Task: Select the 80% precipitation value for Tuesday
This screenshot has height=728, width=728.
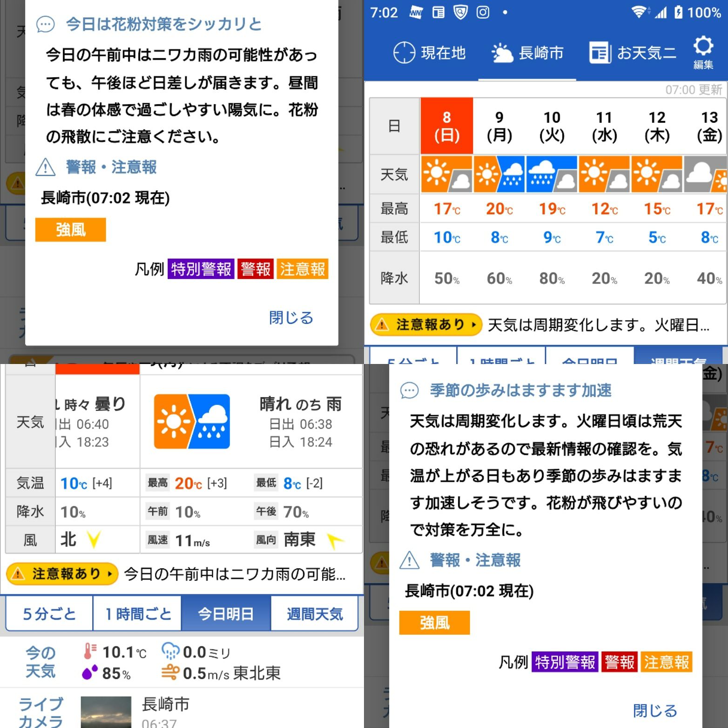Action: pos(552,278)
